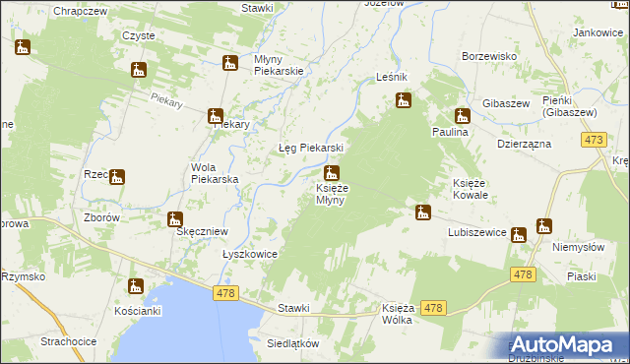Click the church icon below Księże Kowale

[423, 212]
